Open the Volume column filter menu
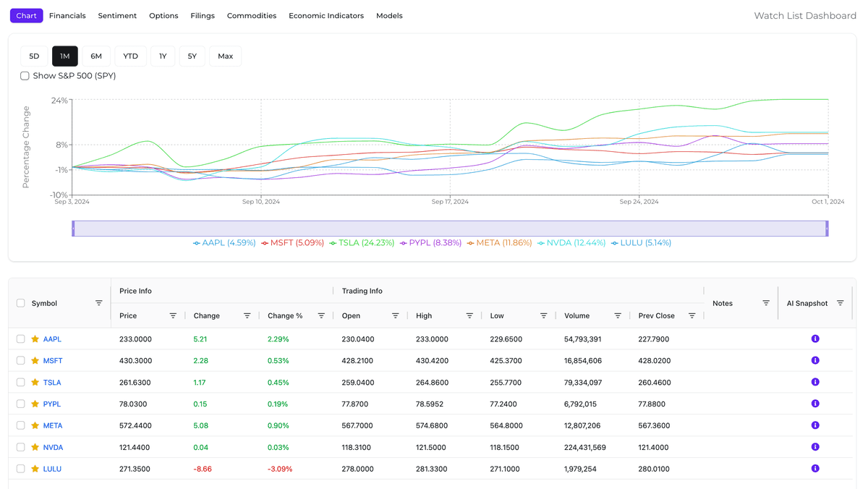The width and height of the screenshot is (868, 489). pos(618,315)
